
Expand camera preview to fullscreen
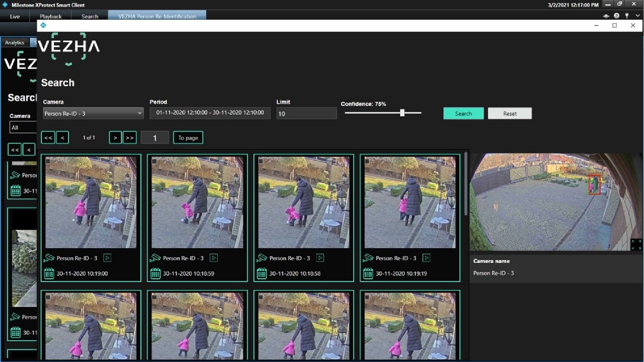(x=636, y=244)
